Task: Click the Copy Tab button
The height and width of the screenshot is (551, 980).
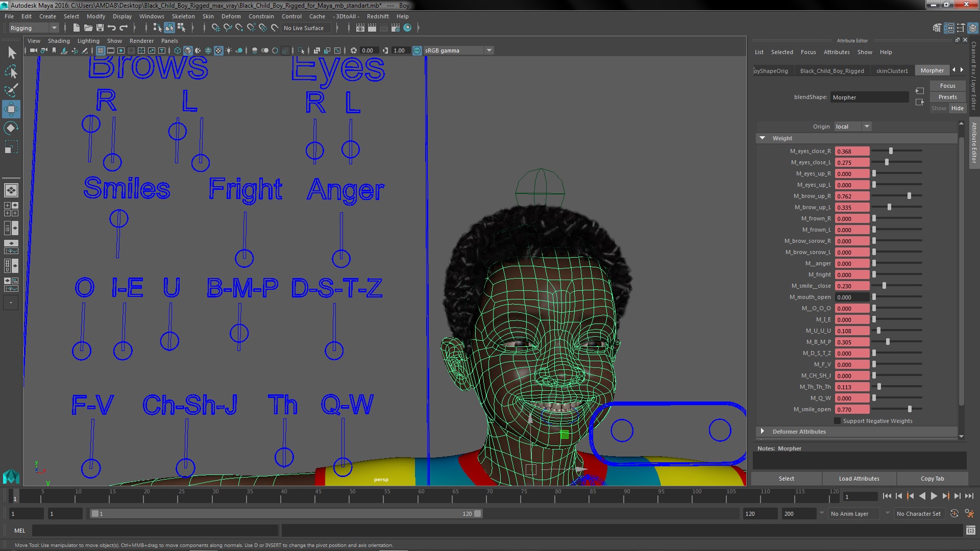Action: point(932,479)
